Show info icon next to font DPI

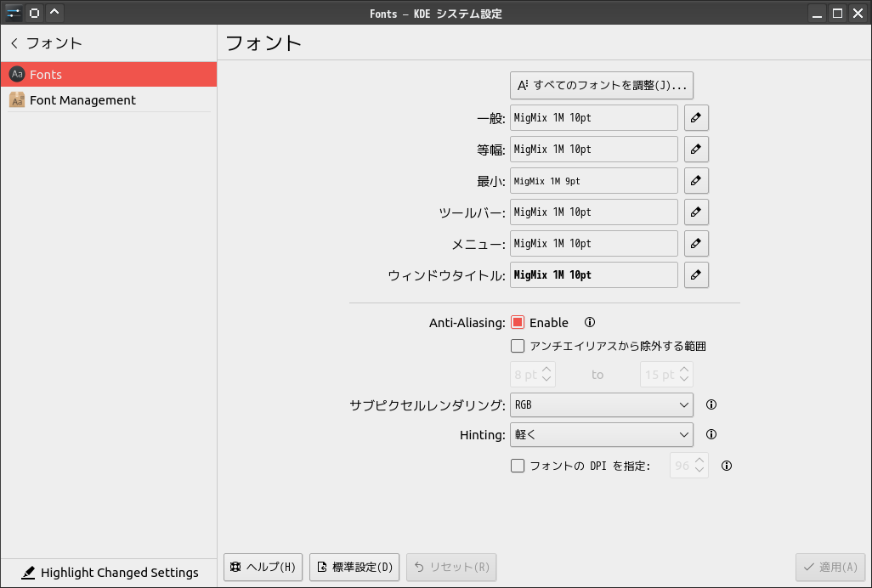coord(727,466)
